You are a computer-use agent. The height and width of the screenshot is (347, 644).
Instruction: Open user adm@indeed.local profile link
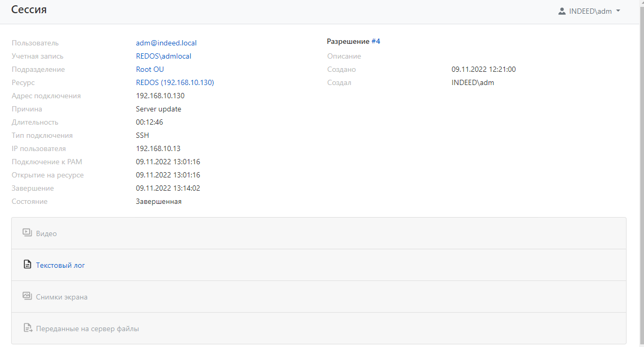click(x=166, y=43)
